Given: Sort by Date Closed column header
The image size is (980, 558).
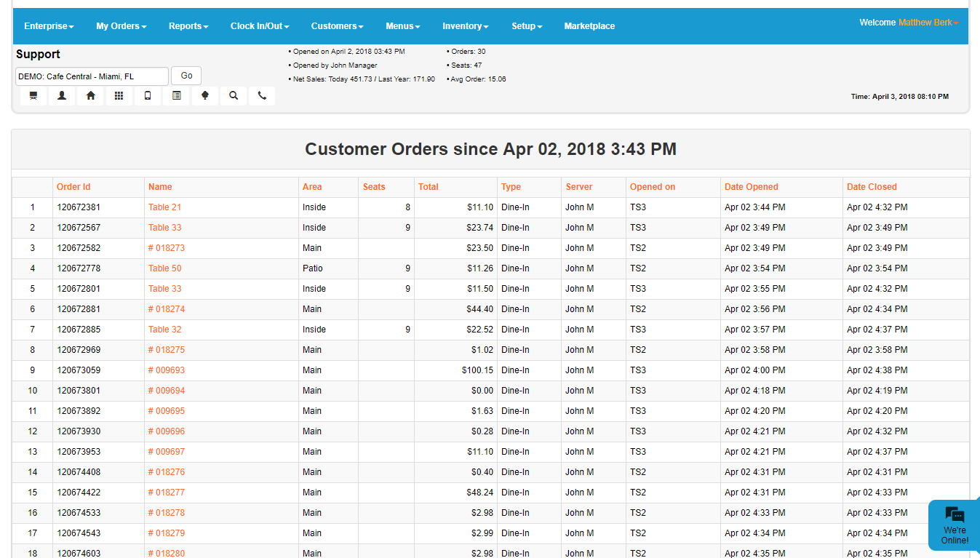Looking at the screenshot, I should tap(872, 187).
